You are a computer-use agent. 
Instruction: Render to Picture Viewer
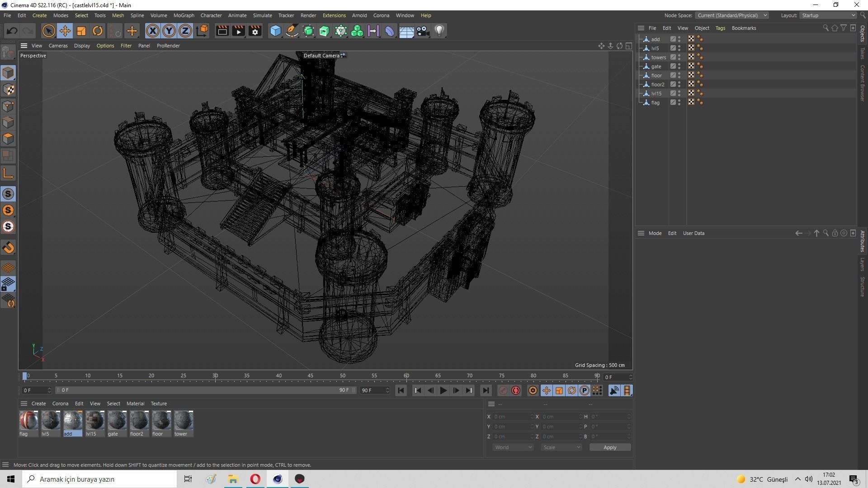[238, 31]
